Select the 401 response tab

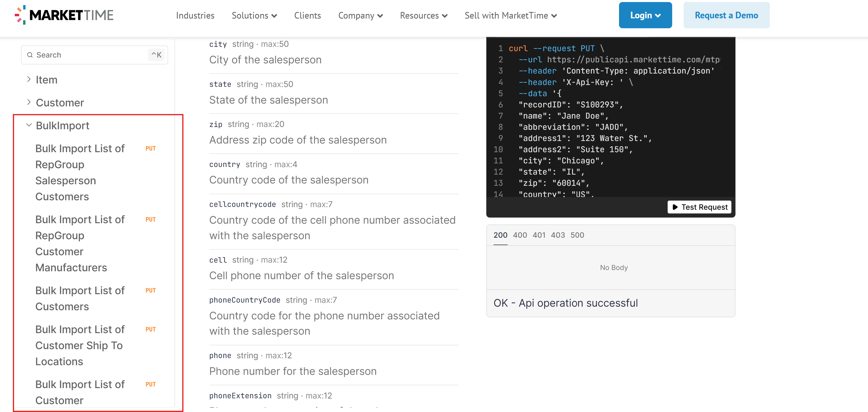[539, 235]
